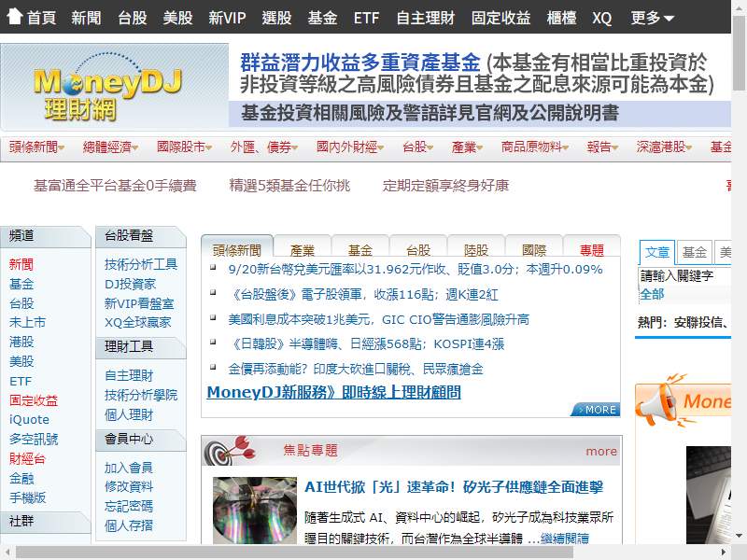Screen dimensions: 747x560
Task: Open 精選5類基金任你挑 promo link
Action: [289, 185]
